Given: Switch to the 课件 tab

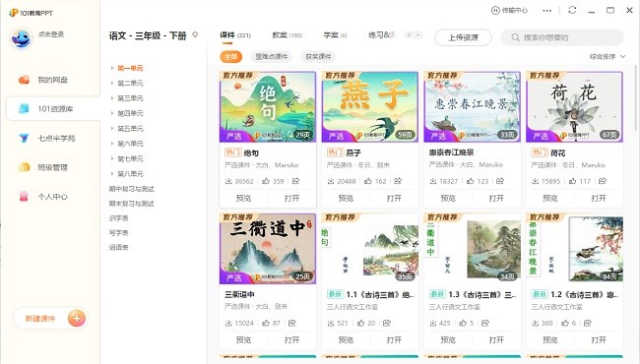Looking at the screenshot, I should (235, 35).
